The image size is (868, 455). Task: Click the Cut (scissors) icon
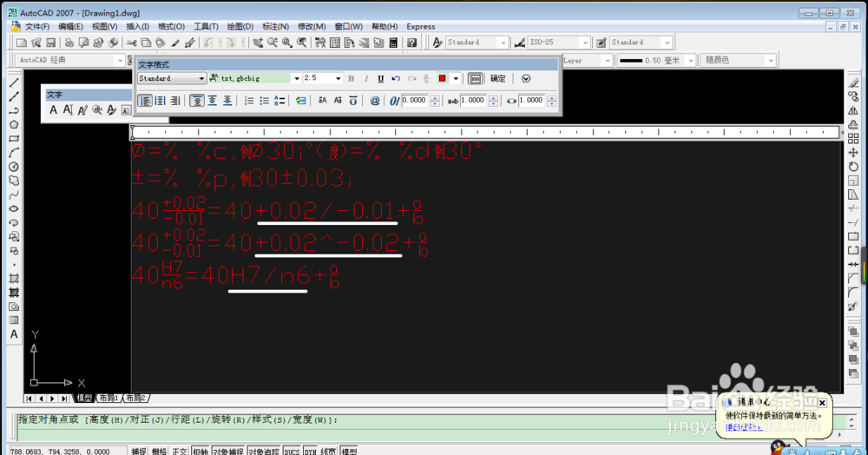pyautogui.click(x=132, y=43)
